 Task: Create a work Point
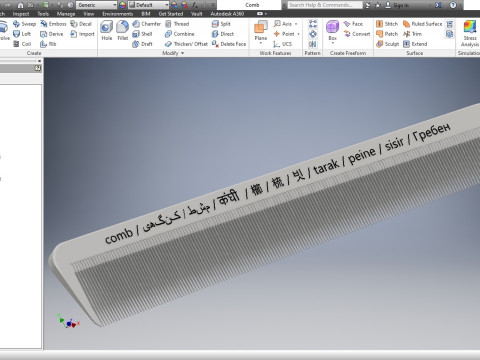[x=284, y=34]
